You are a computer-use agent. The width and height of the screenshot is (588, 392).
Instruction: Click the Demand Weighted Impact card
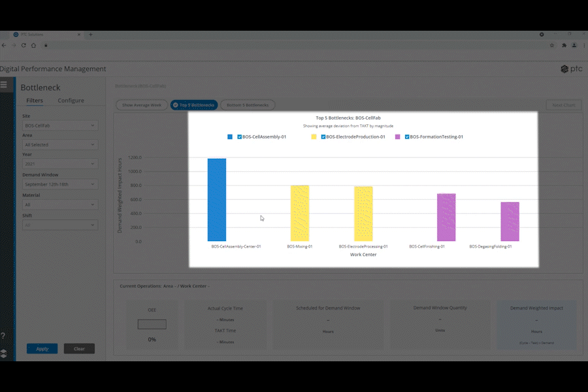[x=536, y=325]
